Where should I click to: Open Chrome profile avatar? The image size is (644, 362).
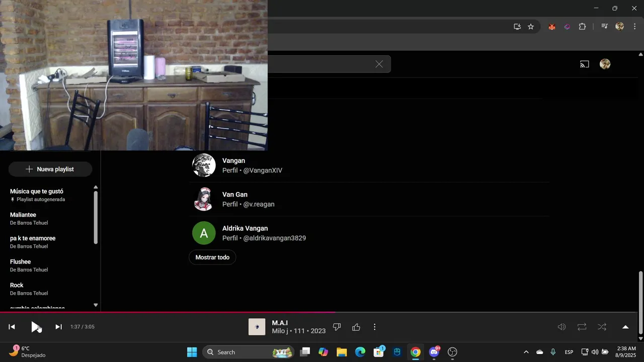click(620, 27)
